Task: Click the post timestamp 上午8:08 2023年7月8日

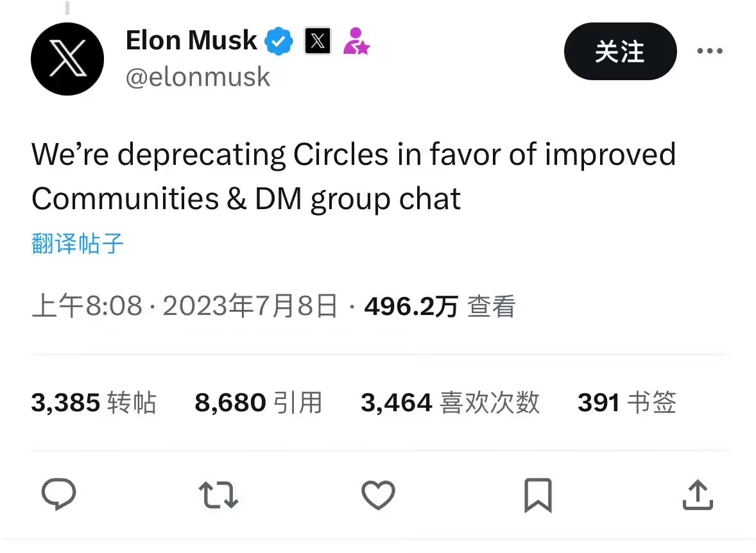Action: [184, 307]
